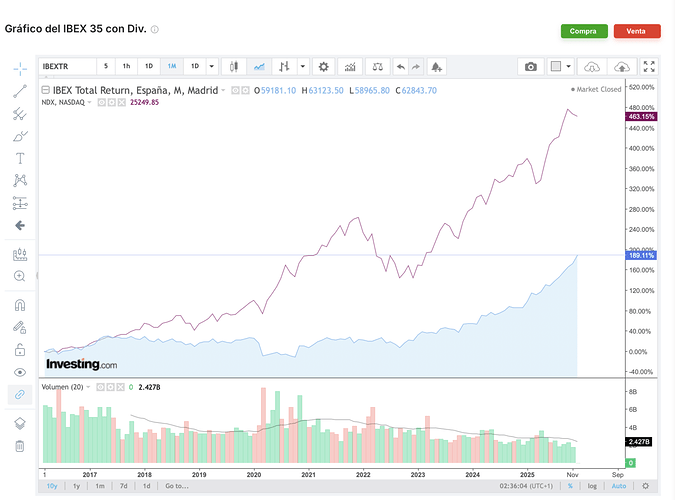The width and height of the screenshot is (675, 500).
Task: Toggle log scale button
Action: coord(592,486)
